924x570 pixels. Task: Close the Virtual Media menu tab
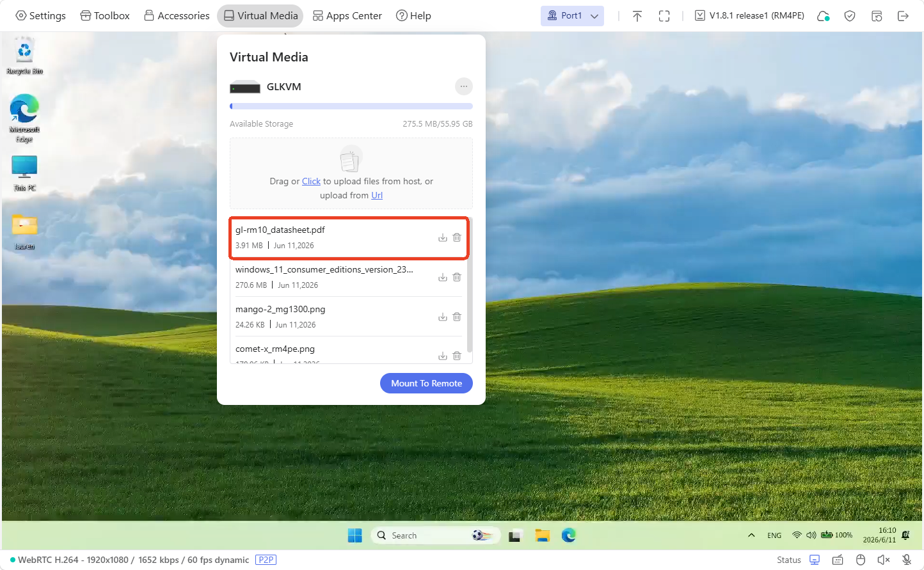pos(261,15)
